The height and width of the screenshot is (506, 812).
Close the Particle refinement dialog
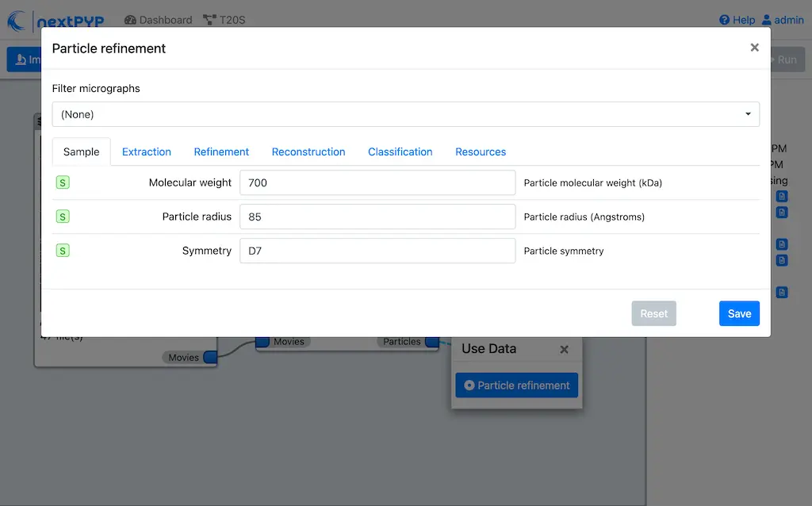click(754, 48)
